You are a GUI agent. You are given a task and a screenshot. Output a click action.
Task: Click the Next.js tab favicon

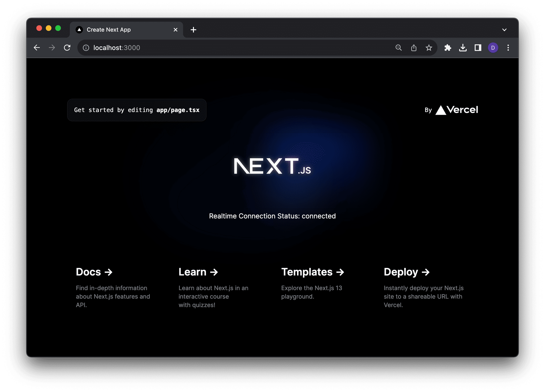79,30
